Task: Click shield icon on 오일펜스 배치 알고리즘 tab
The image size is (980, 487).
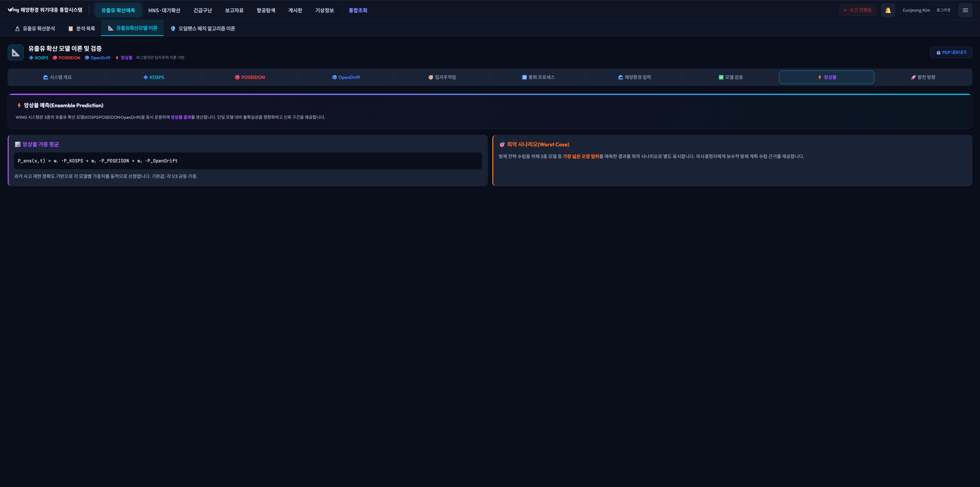Action: [173, 29]
